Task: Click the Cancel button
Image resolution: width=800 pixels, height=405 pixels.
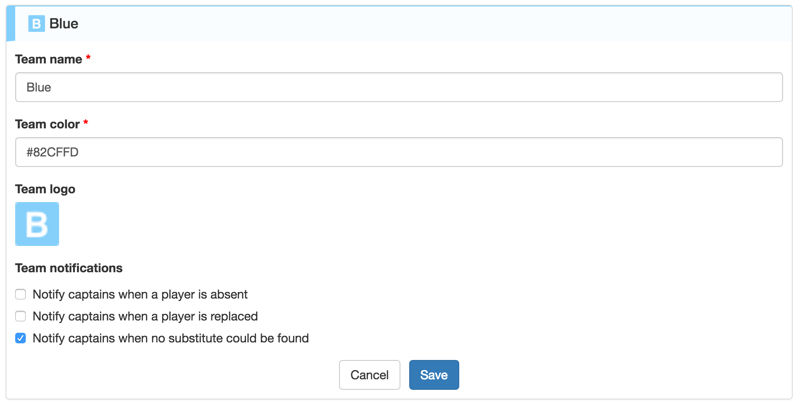Action: point(370,375)
